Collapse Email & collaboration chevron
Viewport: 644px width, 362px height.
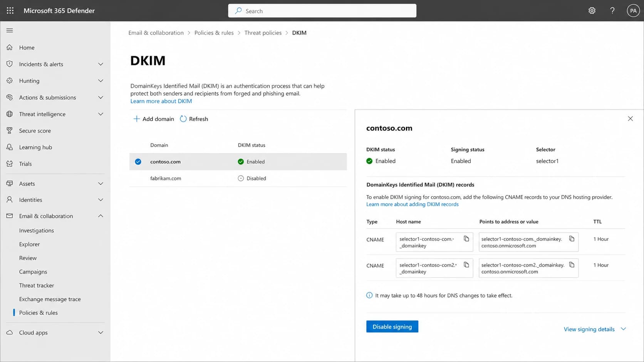pos(101,216)
